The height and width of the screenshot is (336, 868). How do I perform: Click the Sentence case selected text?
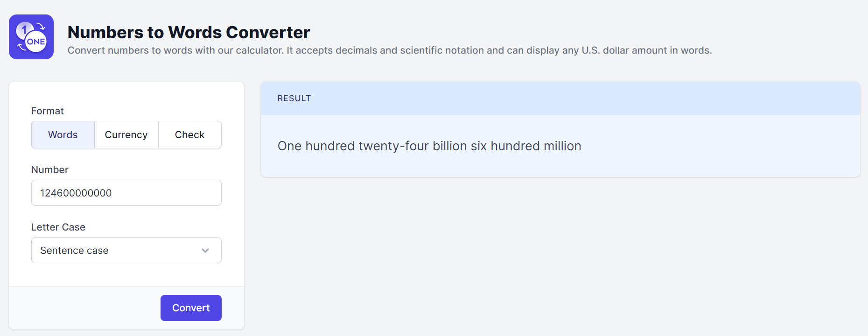coord(74,251)
